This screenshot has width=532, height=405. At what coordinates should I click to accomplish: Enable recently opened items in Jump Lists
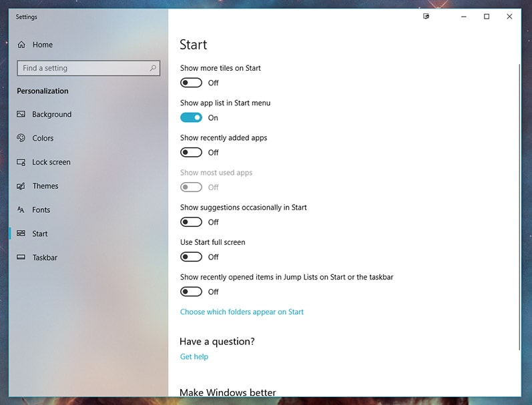191,292
